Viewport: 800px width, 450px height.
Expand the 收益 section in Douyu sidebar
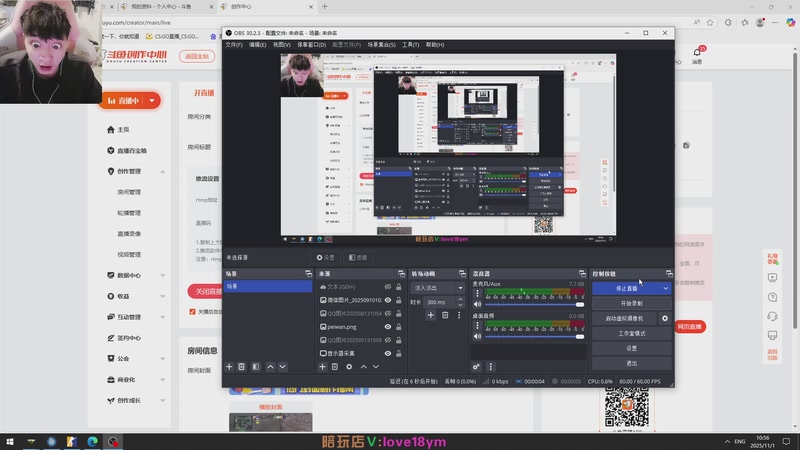click(162, 296)
